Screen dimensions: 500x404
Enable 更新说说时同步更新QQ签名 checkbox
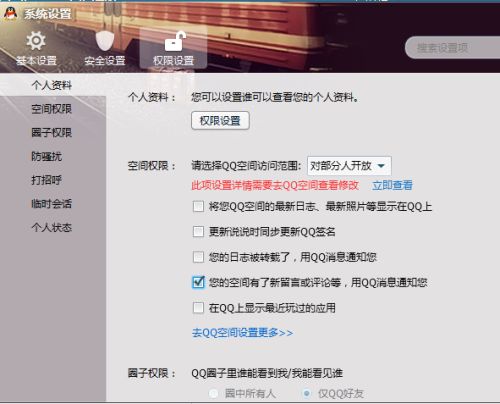[x=198, y=231]
